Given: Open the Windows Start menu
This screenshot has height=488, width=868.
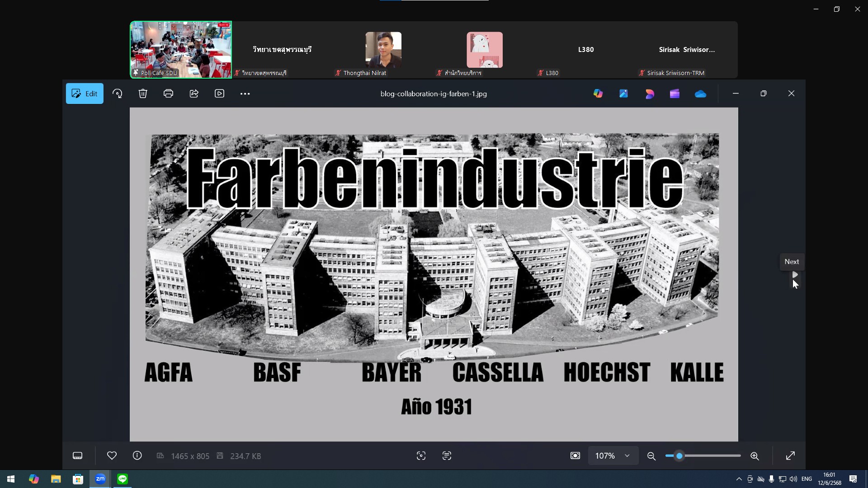Looking at the screenshot, I should click(11, 479).
